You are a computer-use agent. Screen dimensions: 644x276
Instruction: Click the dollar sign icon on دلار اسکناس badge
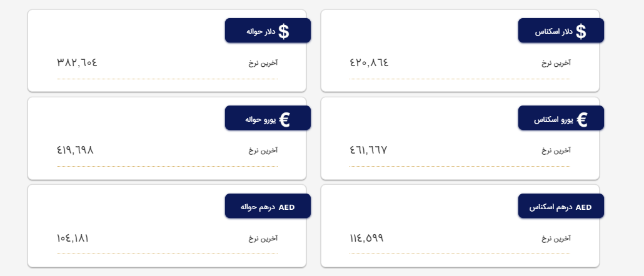click(581, 31)
